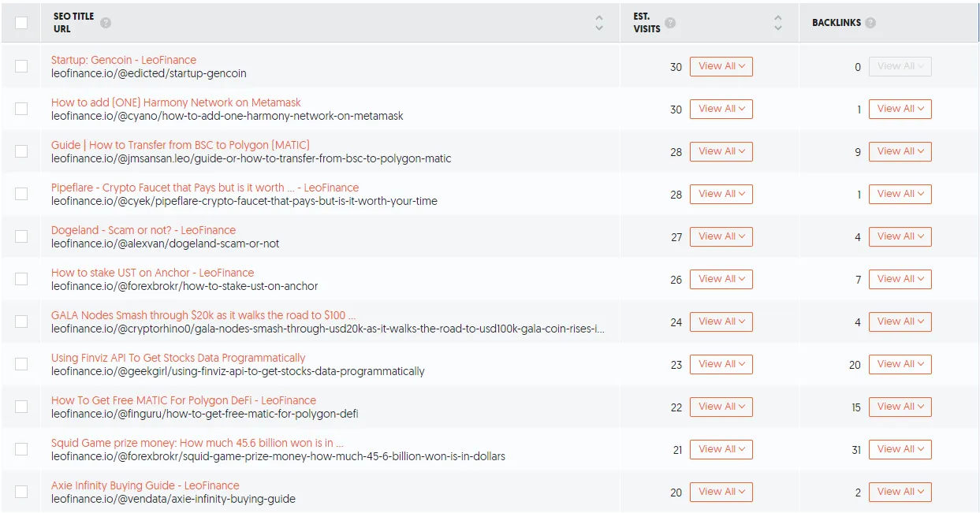Expand visits View All for Dogeland row
The image size is (980, 513).
(721, 236)
